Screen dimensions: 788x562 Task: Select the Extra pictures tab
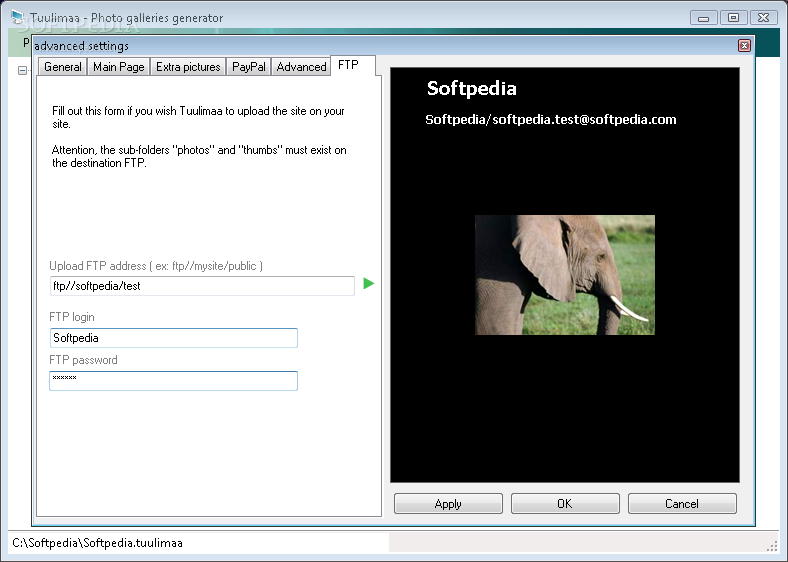click(188, 67)
